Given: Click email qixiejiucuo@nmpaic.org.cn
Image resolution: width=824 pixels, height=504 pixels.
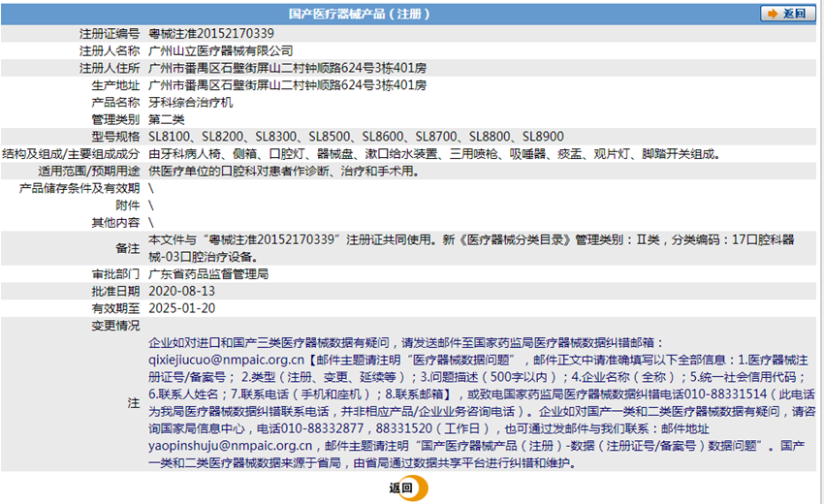Looking at the screenshot, I should (226, 360).
